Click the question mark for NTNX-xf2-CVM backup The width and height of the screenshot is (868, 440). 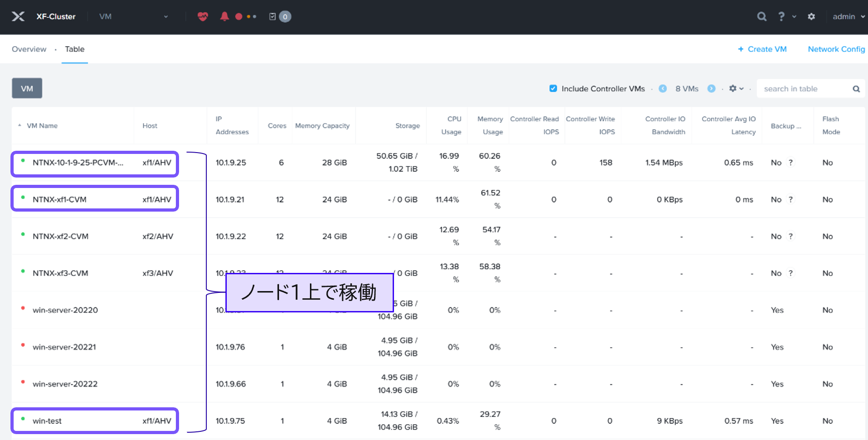pyautogui.click(x=791, y=236)
